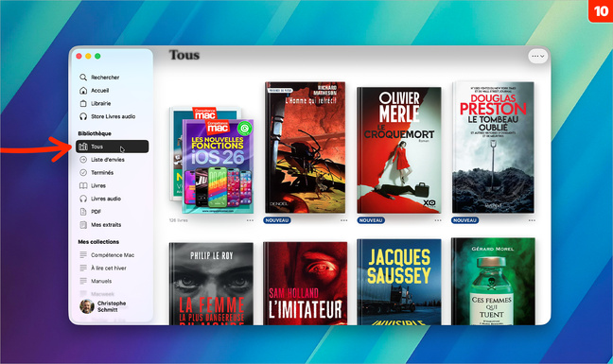
Task: Click the Mes collections section header
Action: (98, 242)
